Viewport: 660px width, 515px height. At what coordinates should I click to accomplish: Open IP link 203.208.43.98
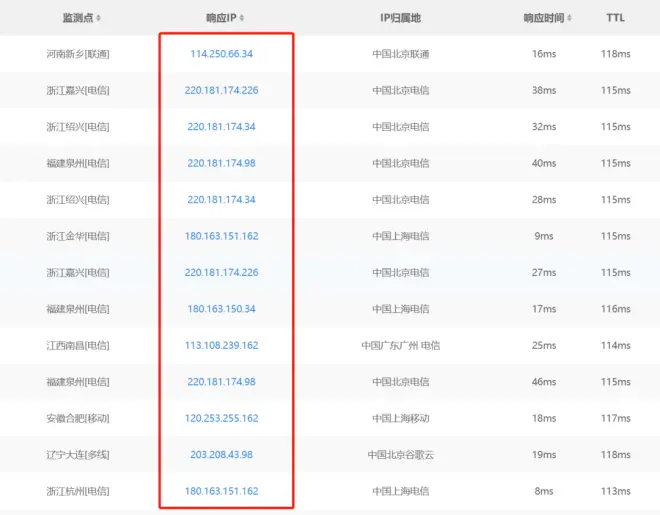221,454
